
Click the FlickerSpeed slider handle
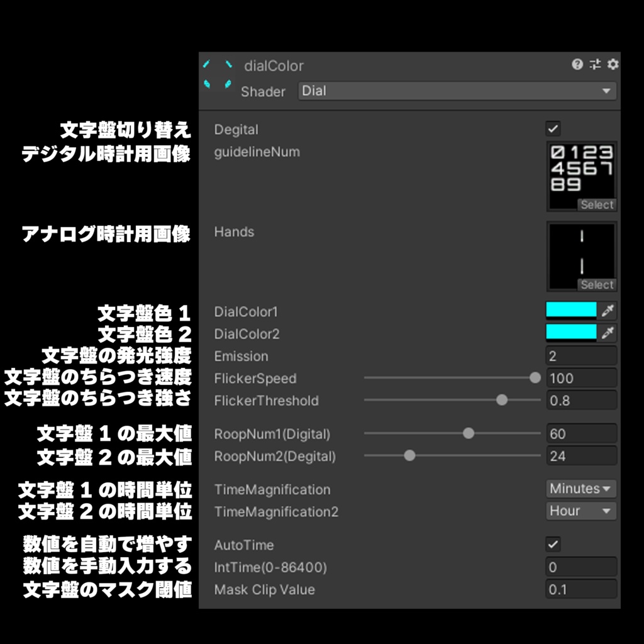pos(535,378)
